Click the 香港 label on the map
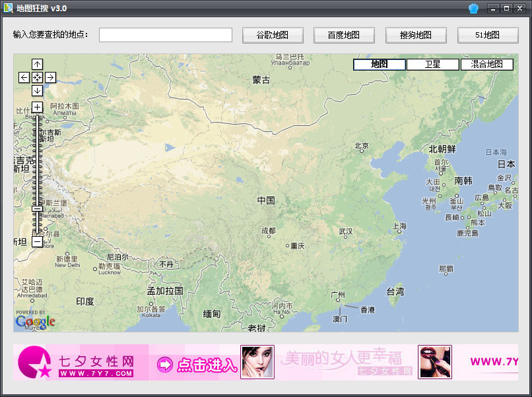This screenshot has width=532, height=397. tap(368, 310)
